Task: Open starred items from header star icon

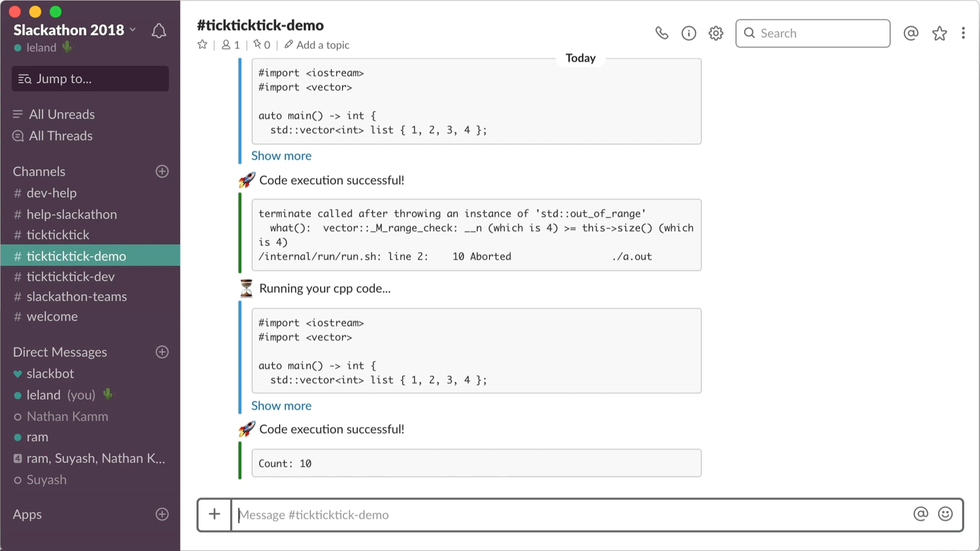Action: coord(940,33)
